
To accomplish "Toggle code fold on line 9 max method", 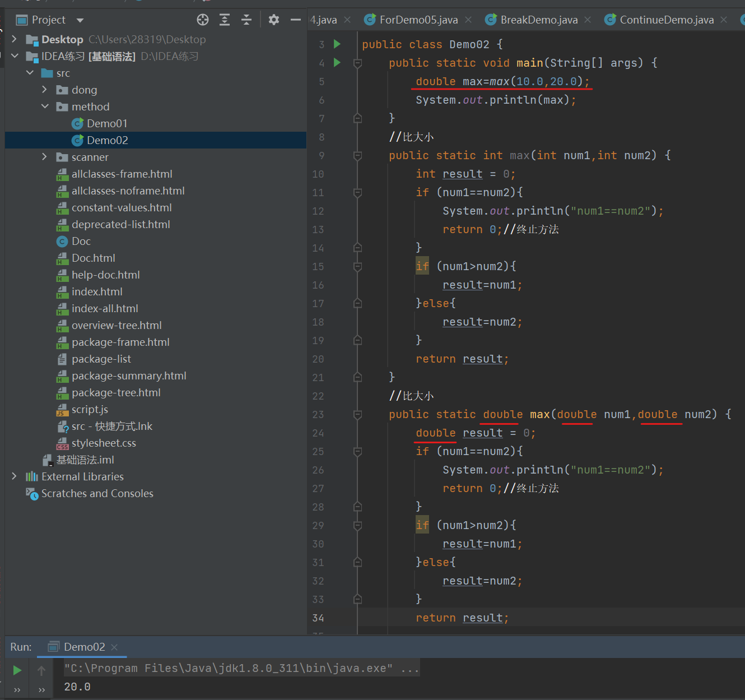I will (357, 156).
